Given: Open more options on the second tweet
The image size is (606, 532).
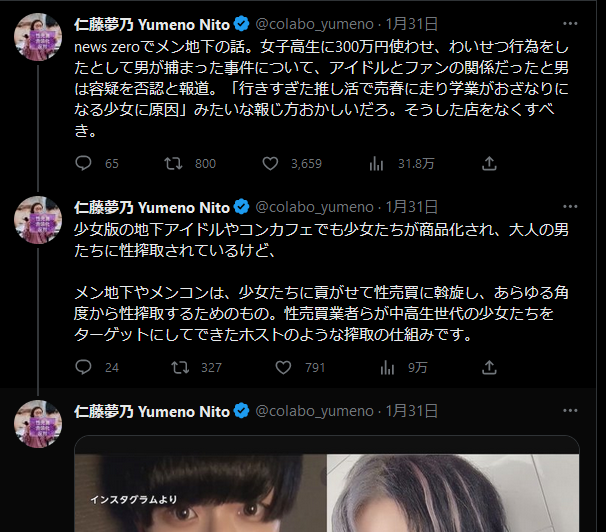Looking at the screenshot, I should [570, 207].
